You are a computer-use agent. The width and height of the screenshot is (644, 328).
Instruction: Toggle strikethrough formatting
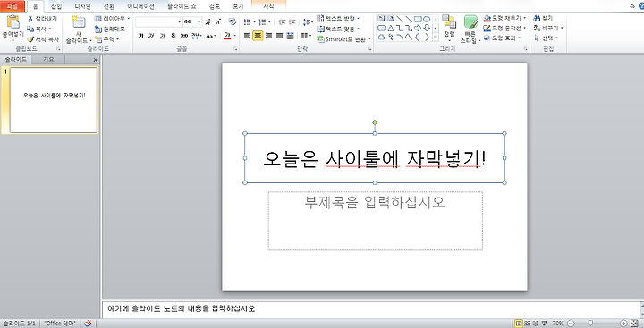(183, 36)
